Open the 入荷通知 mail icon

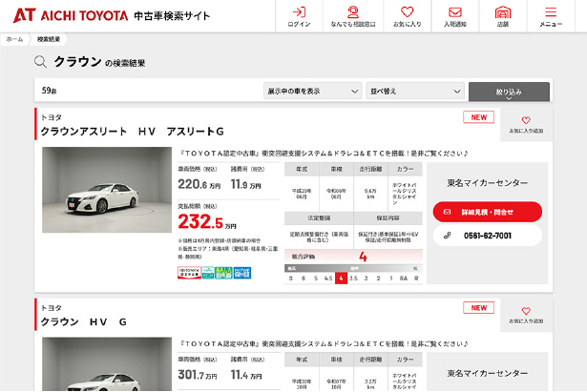tap(455, 16)
